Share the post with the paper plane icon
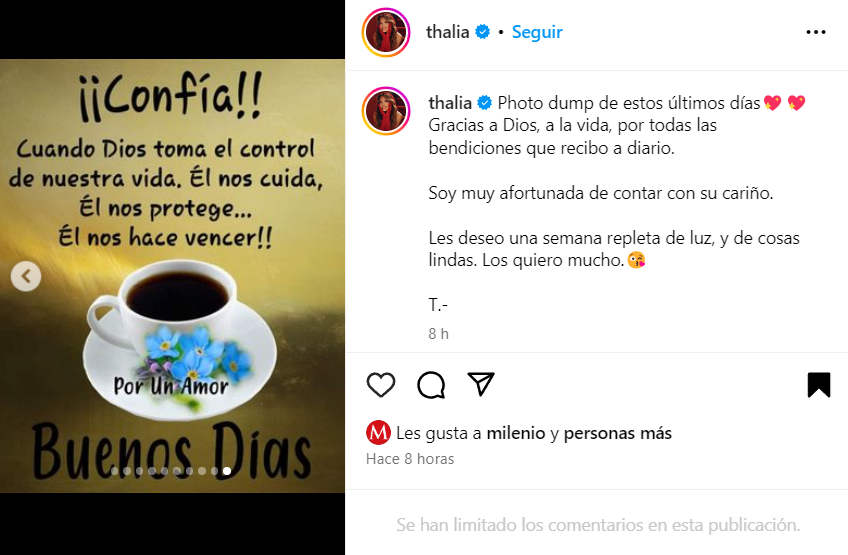This screenshot has width=848, height=555. [x=481, y=384]
